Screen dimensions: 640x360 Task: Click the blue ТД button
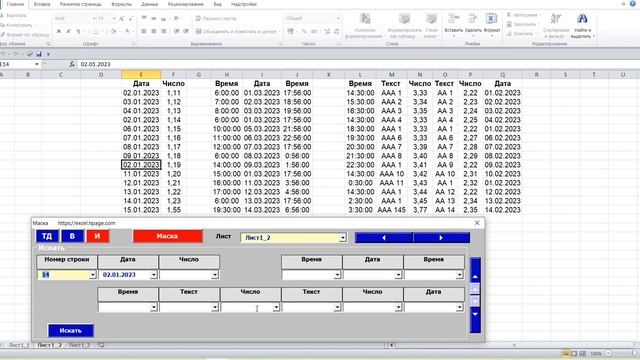[47, 236]
